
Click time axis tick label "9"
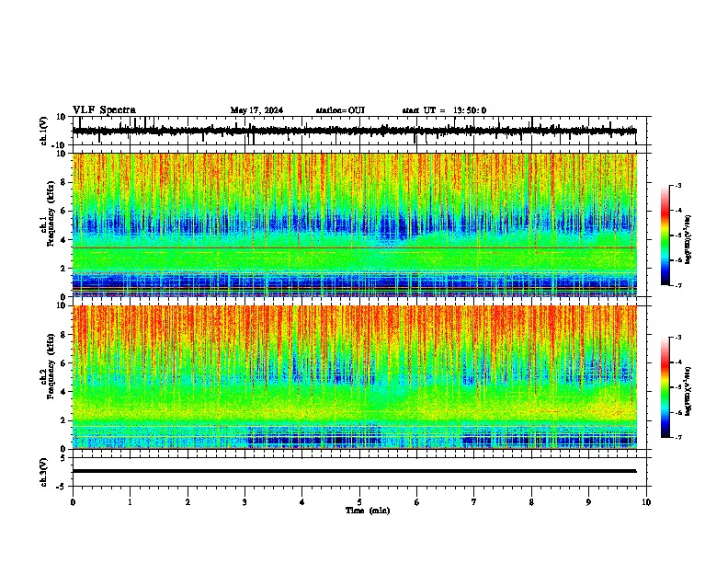coord(588,502)
